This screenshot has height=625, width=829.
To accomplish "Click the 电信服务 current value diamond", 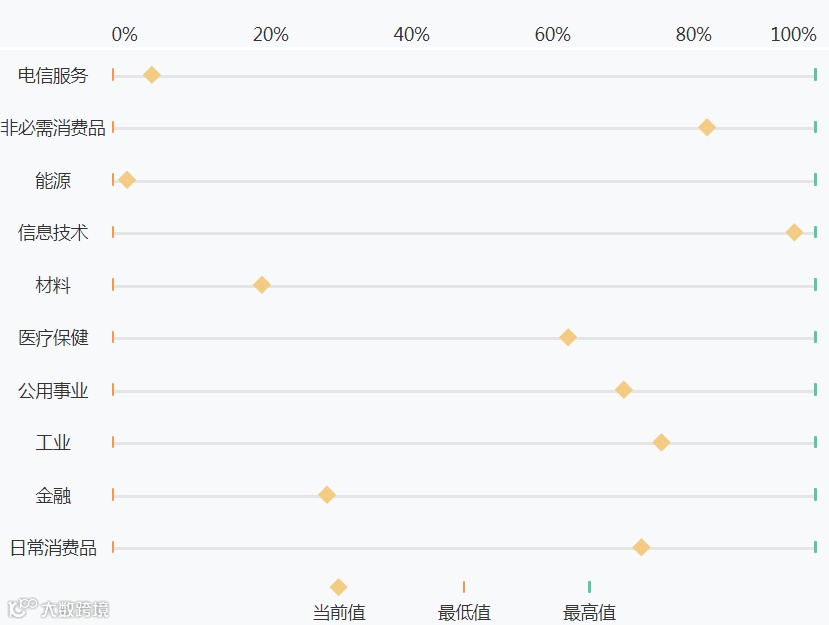I will pos(152,75).
